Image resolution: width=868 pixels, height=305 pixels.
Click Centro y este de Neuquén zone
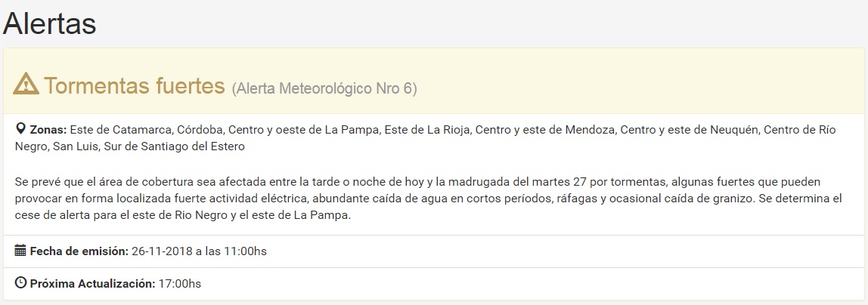coord(689,130)
